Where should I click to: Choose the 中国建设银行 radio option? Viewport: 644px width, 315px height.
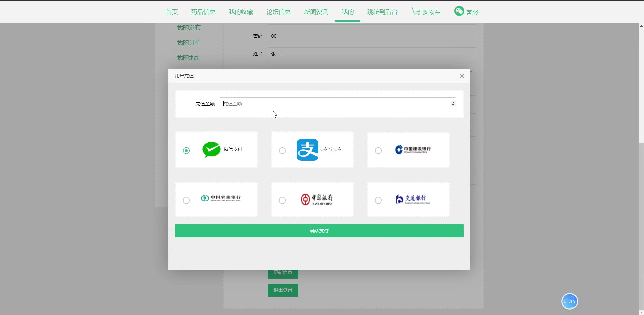coord(378,151)
